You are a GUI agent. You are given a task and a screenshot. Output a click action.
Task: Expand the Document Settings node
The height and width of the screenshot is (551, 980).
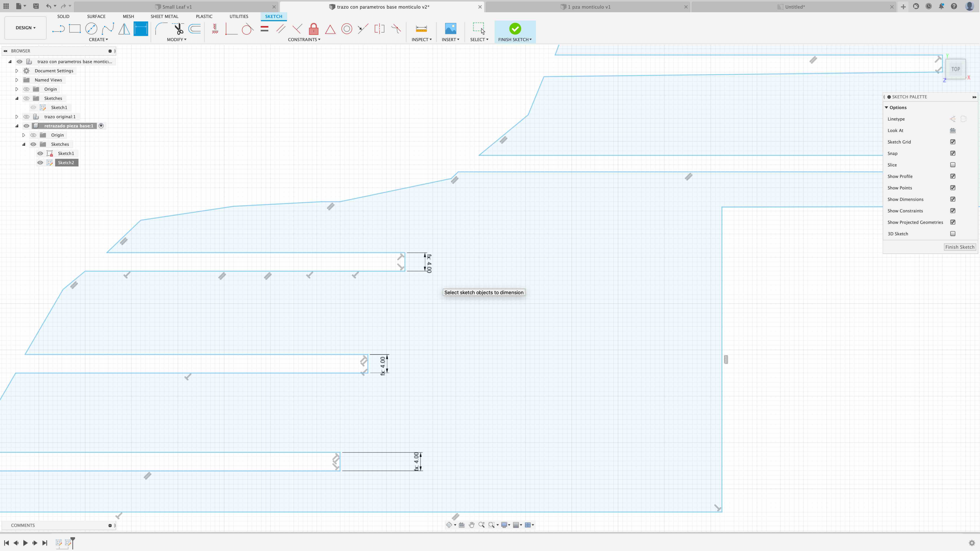[x=17, y=71]
